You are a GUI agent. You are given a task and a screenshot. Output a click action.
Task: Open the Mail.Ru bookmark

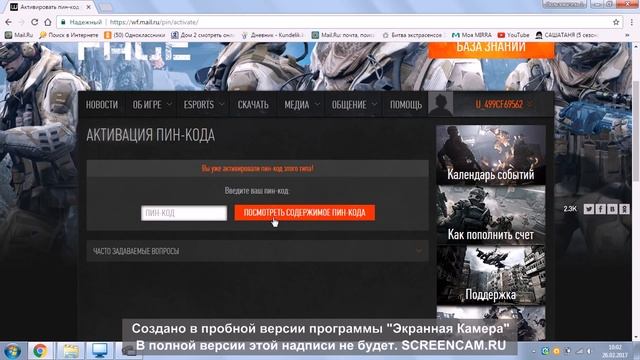[19, 35]
